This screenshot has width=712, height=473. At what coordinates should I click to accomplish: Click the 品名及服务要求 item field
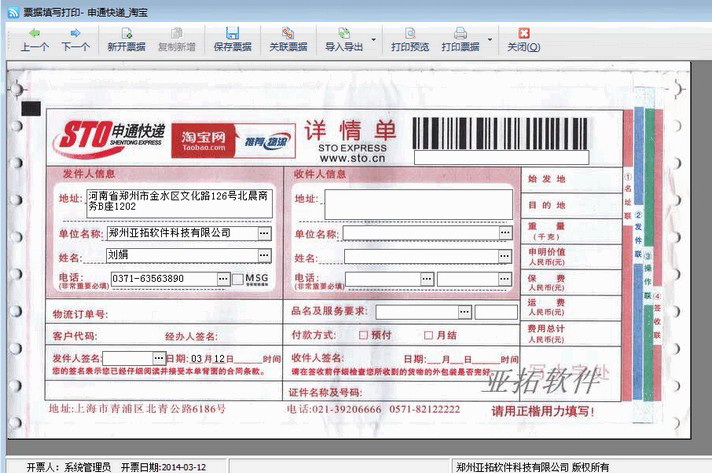pyautogui.click(x=416, y=312)
